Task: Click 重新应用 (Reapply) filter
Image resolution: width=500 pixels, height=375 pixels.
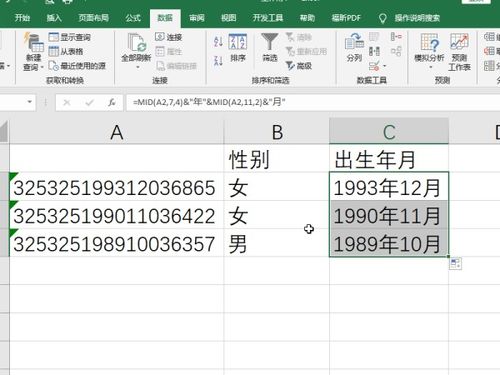Action: click(x=306, y=51)
